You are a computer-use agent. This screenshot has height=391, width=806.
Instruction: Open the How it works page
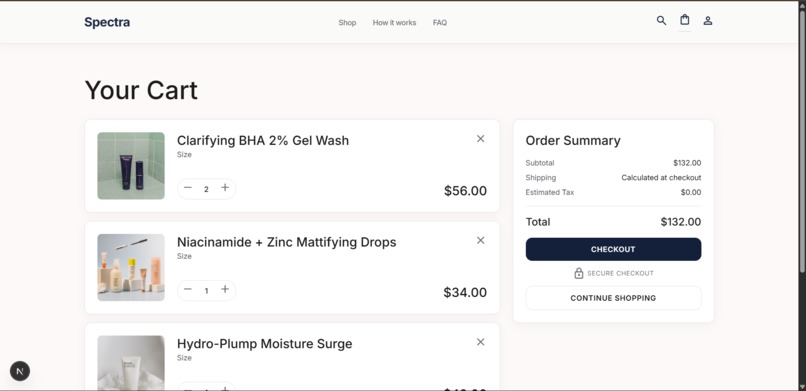click(394, 23)
